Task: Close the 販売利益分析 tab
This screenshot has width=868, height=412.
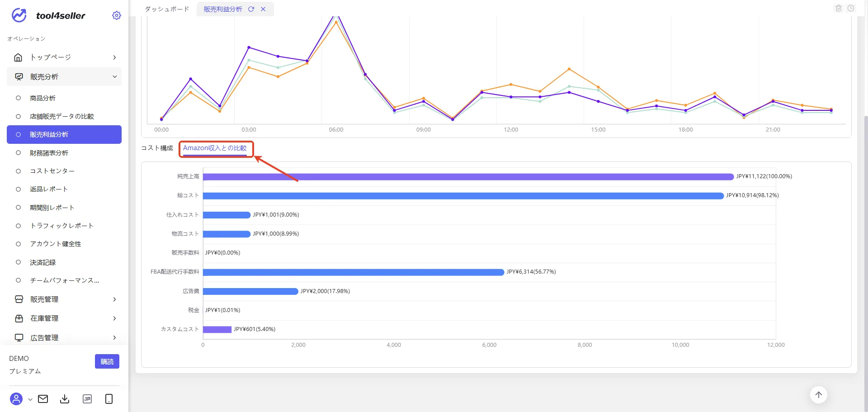Action: [263, 9]
